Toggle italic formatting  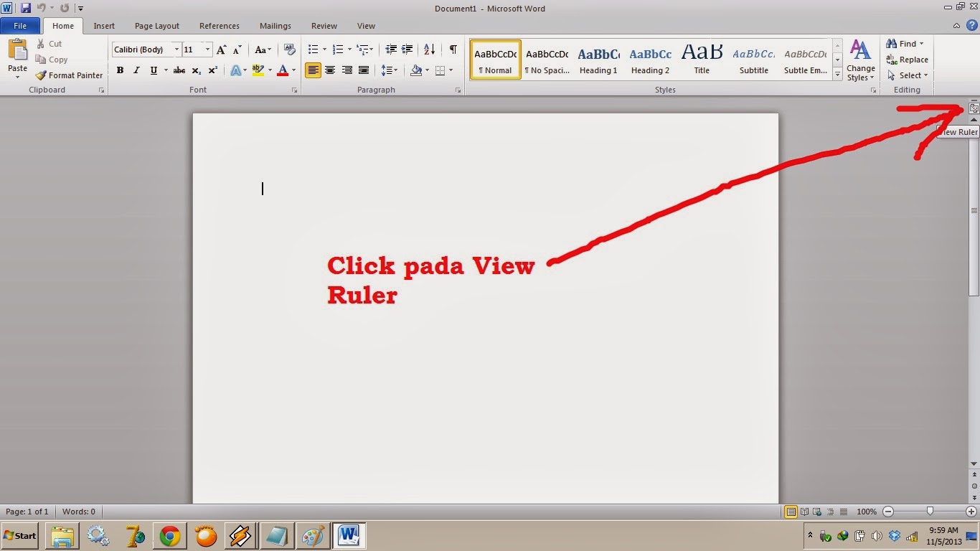click(x=136, y=70)
